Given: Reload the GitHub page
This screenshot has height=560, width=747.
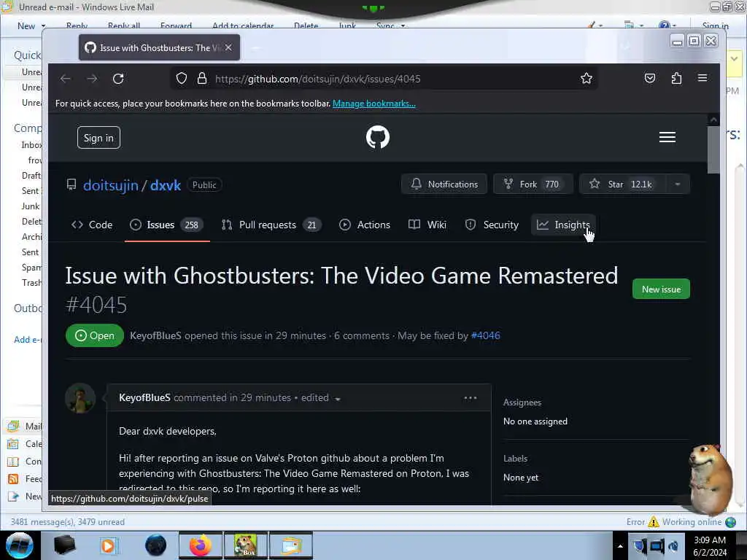Looking at the screenshot, I should pyautogui.click(x=118, y=79).
